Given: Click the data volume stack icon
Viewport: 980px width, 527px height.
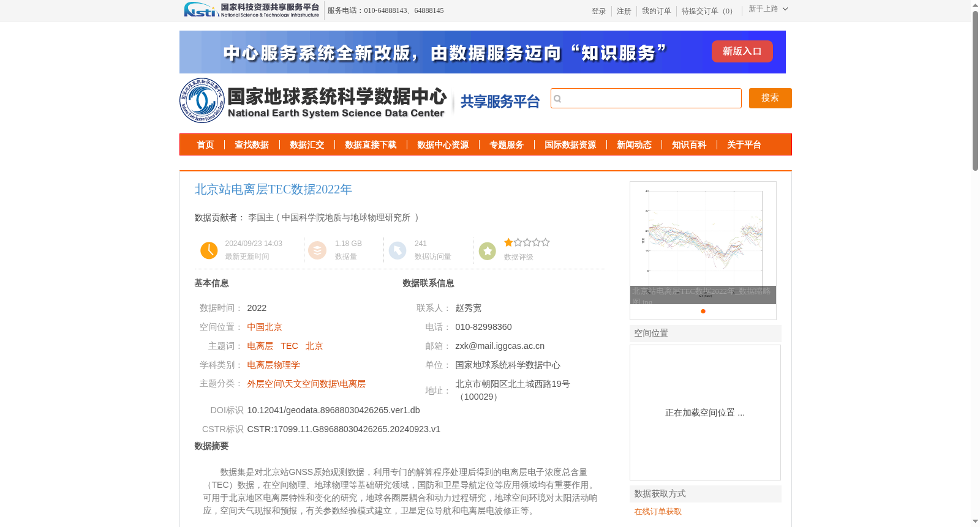Looking at the screenshot, I should (317, 250).
